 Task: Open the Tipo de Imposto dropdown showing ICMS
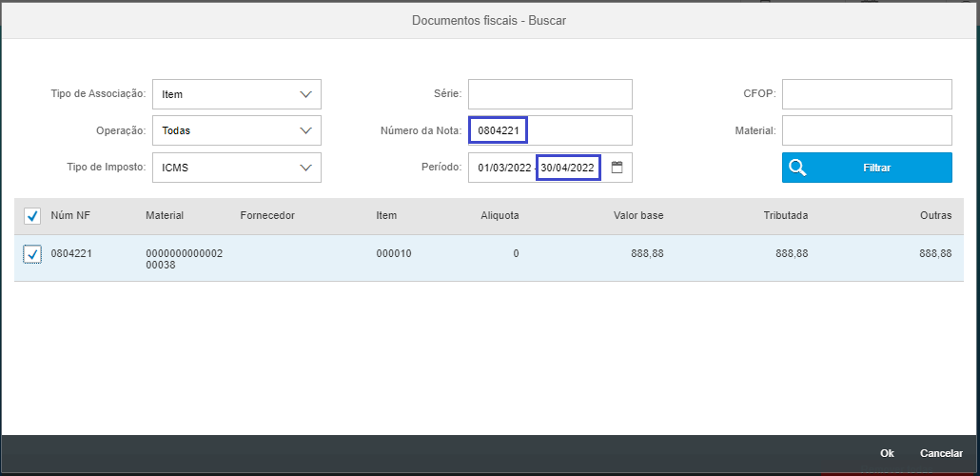237,168
